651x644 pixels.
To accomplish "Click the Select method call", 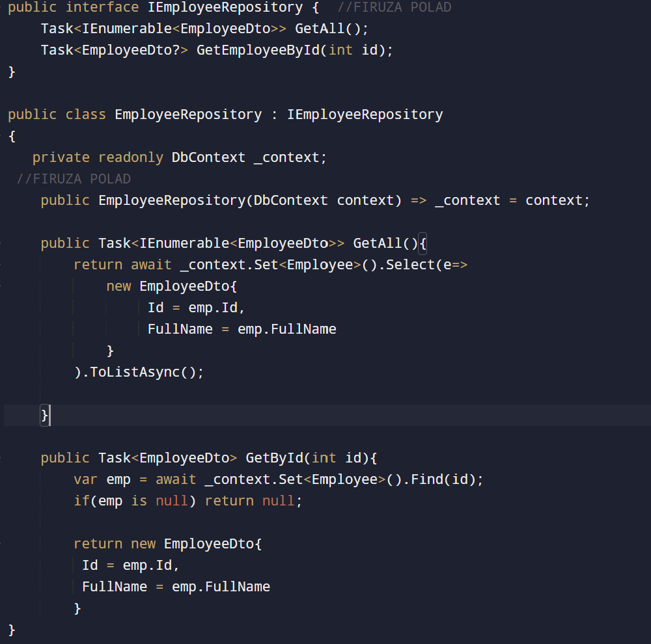I will point(406,265).
